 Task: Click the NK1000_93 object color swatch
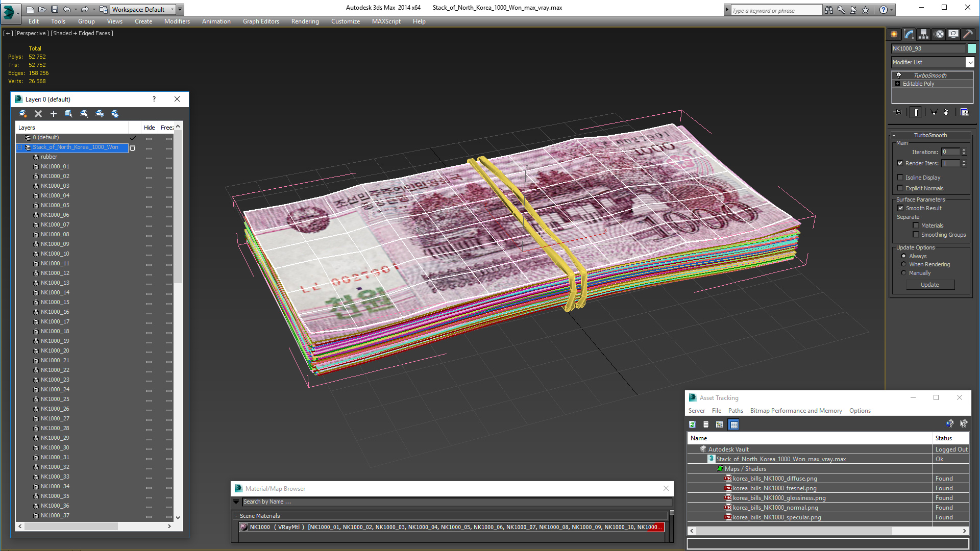tap(972, 48)
